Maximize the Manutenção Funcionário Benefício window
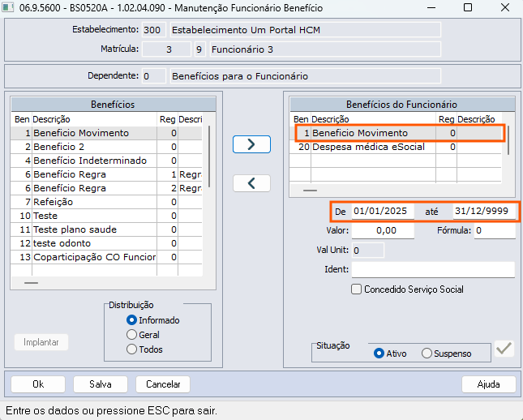The height and width of the screenshot is (420, 523). tap(468, 7)
